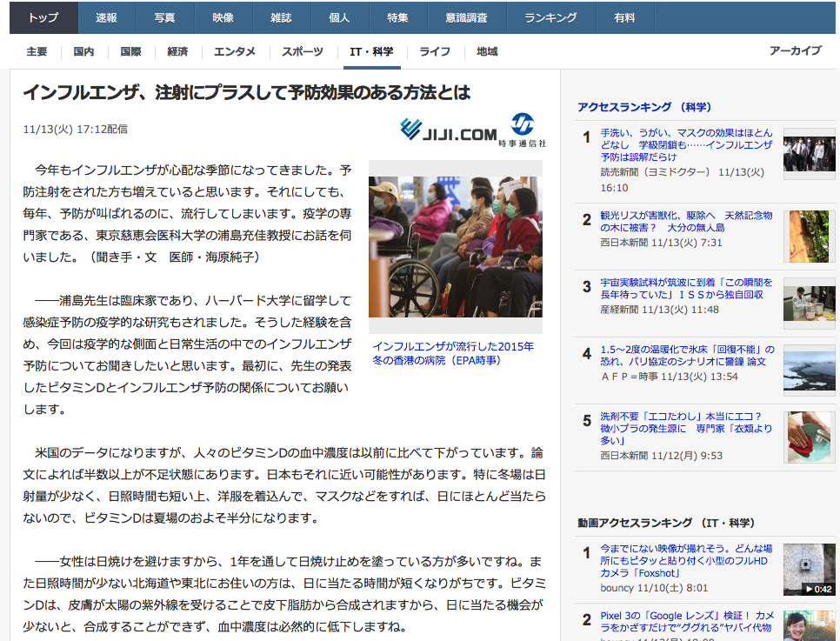This screenshot has height=641, width=840.
Task: Select the 国内 category
Action: tap(83, 51)
